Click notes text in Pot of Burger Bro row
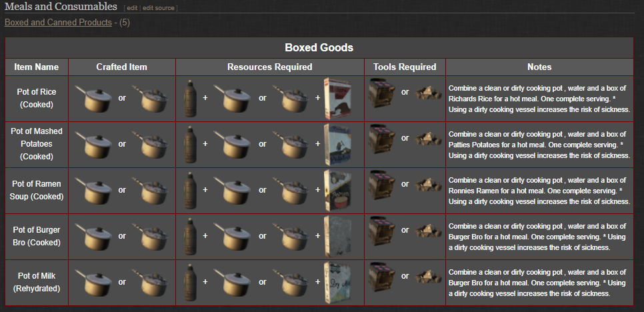This screenshot has width=644, height=312. pos(537,237)
